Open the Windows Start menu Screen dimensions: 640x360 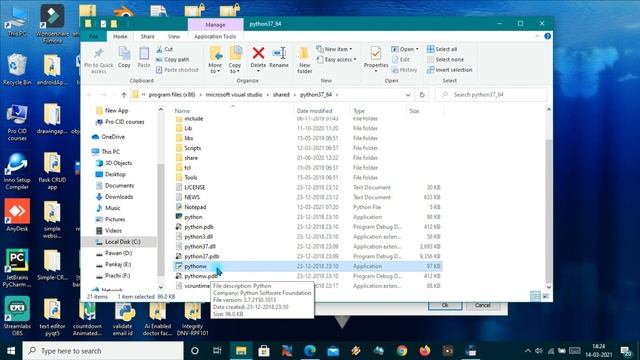(x=11, y=351)
